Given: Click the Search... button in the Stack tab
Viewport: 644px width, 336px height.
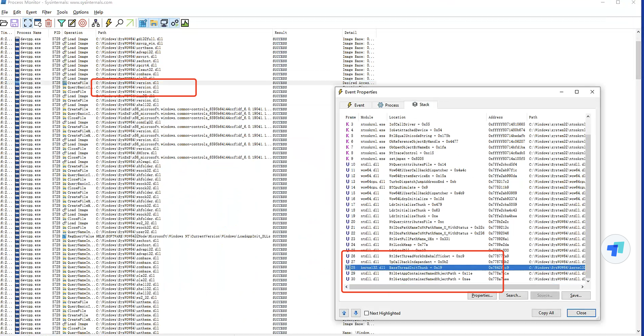Looking at the screenshot, I should pos(513,295).
